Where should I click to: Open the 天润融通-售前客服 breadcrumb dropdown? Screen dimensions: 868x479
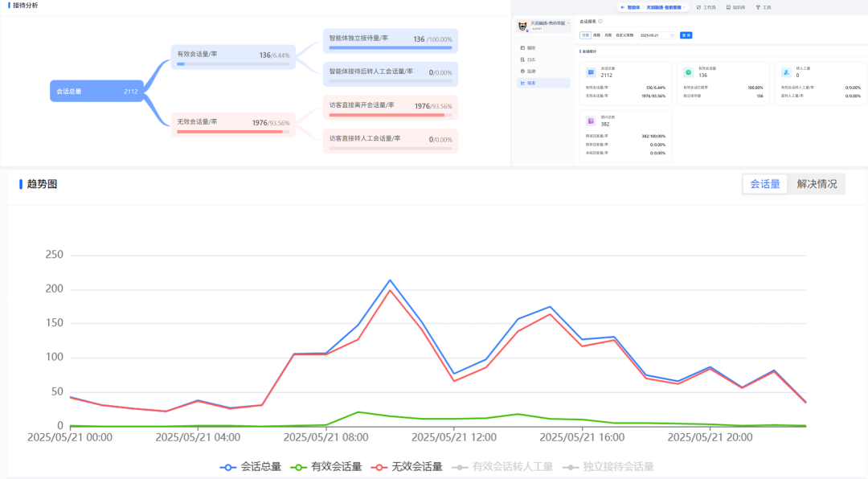(x=666, y=7)
